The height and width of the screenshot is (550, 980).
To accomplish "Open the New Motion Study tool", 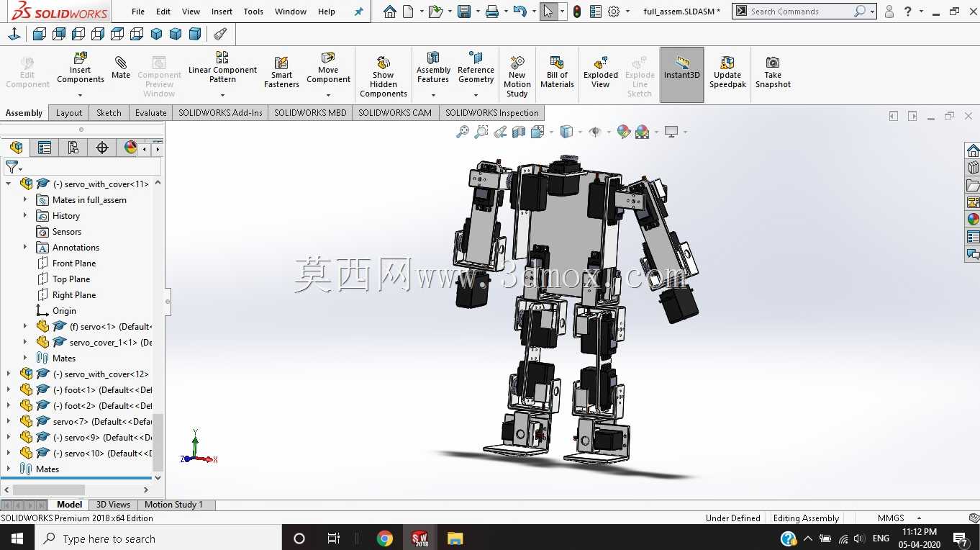I will 517,76.
